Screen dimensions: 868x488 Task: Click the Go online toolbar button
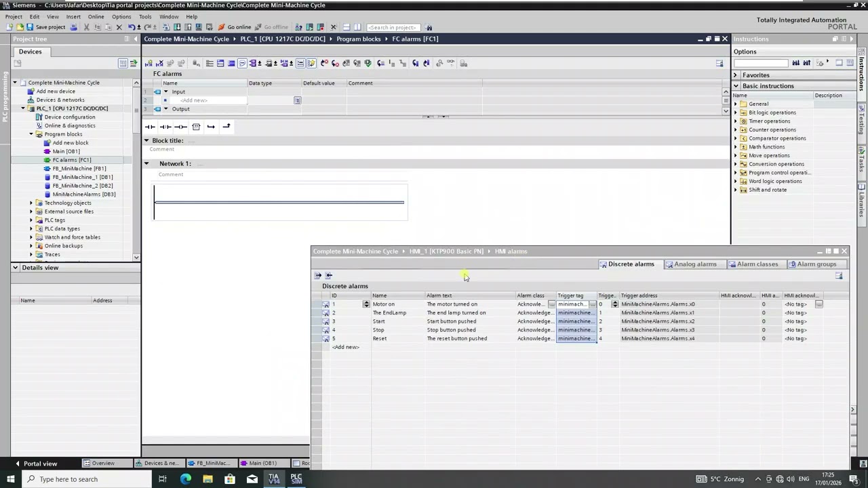[235, 27]
